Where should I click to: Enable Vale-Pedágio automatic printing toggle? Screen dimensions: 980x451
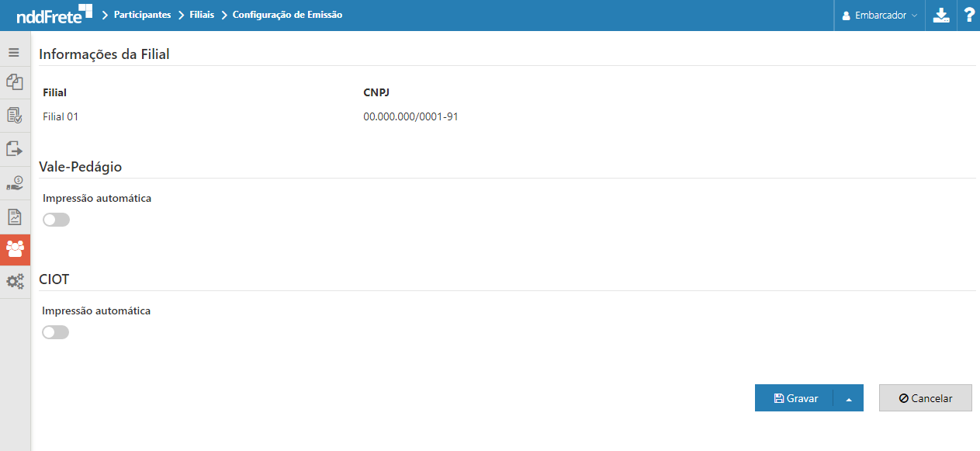(57, 220)
